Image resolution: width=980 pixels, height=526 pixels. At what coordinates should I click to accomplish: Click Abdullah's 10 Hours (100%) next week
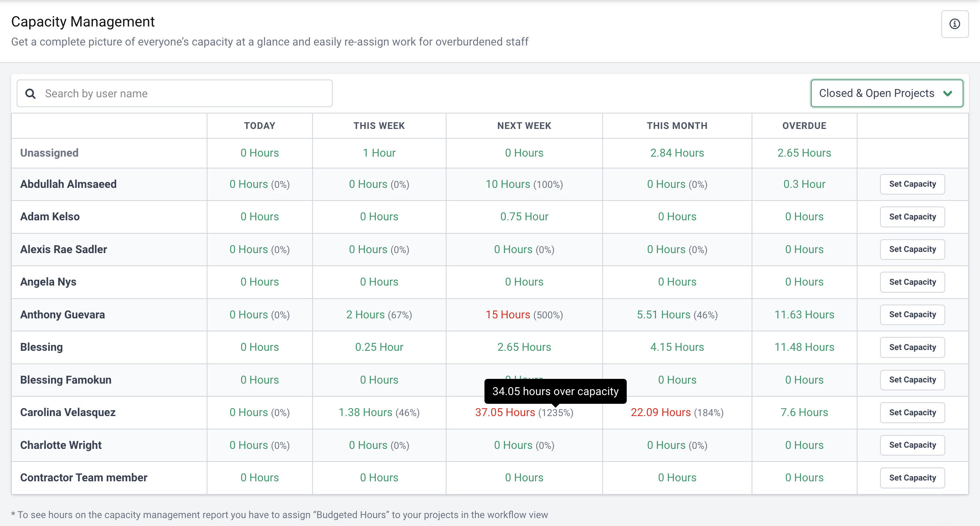click(x=524, y=184)
